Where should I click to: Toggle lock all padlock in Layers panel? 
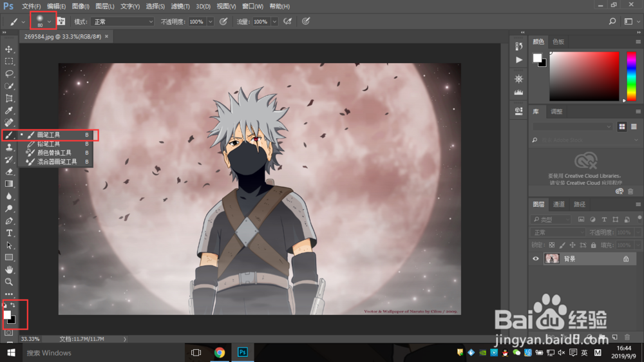(x=594, y=245)
